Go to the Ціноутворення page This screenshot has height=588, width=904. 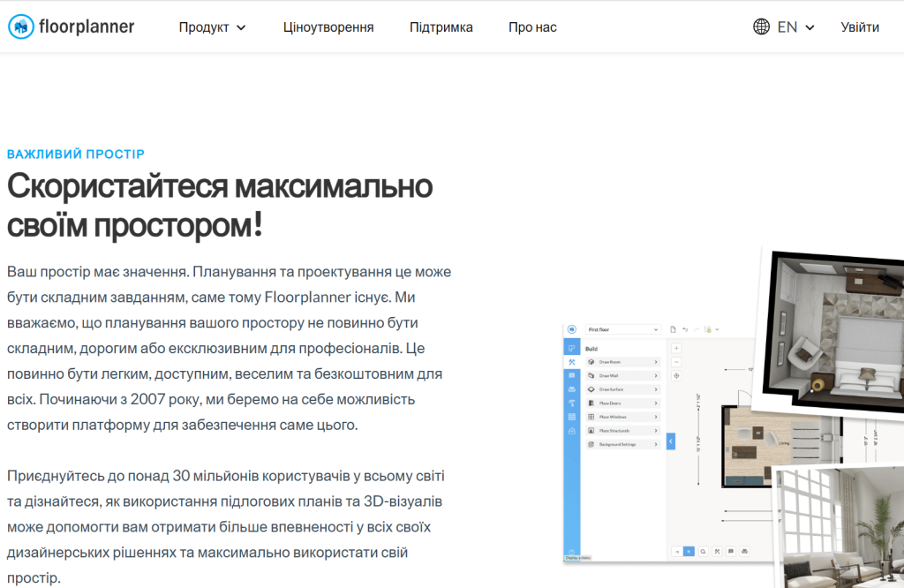click(328, 27)
